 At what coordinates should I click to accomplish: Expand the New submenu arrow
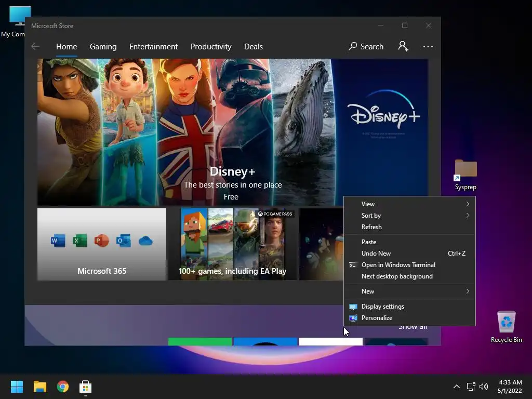[468, 291]
